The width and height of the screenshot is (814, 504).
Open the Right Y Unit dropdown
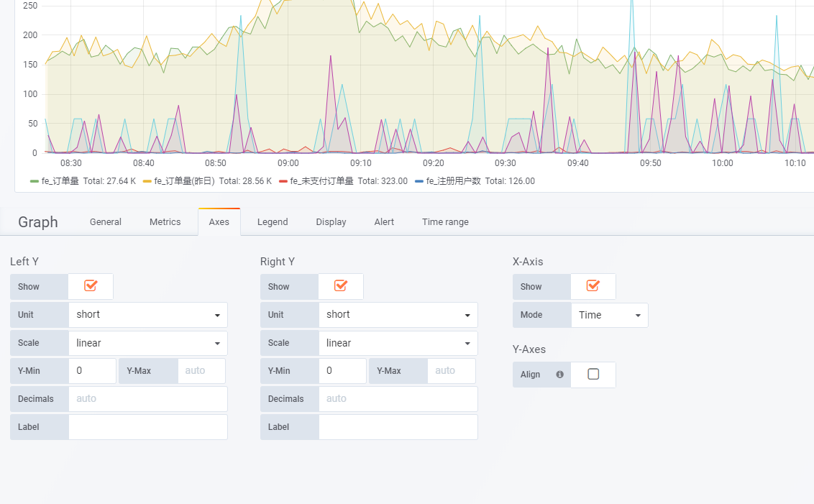(x=398, y=315)
